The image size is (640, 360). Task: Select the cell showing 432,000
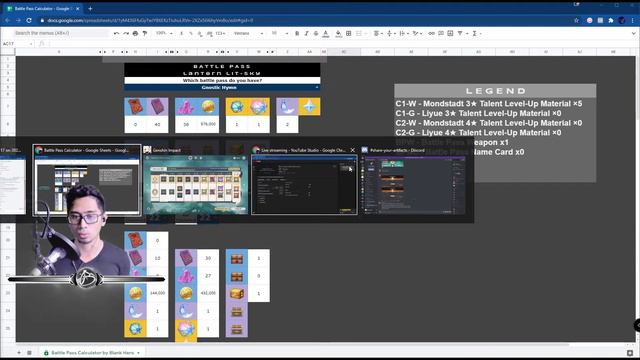tap(208, 293)
